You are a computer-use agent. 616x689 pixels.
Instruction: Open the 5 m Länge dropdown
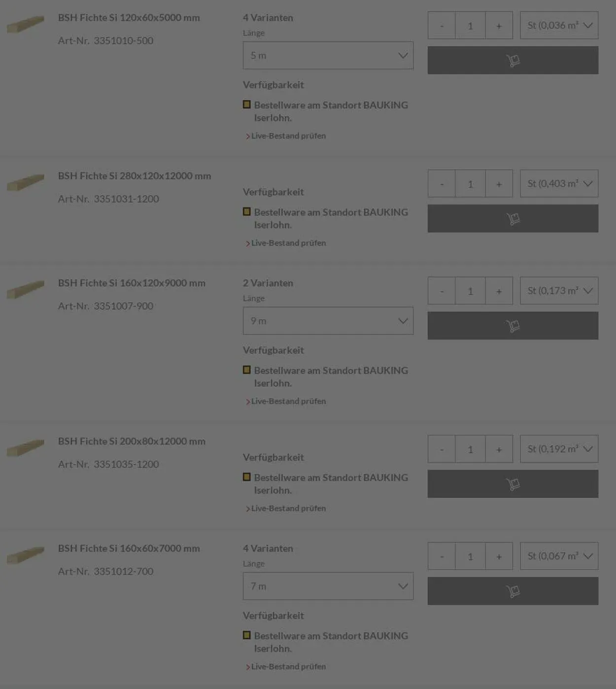point(328,55)
